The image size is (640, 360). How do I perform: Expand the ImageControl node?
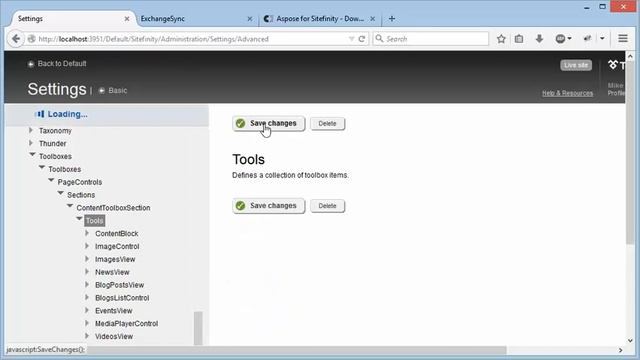87,246
